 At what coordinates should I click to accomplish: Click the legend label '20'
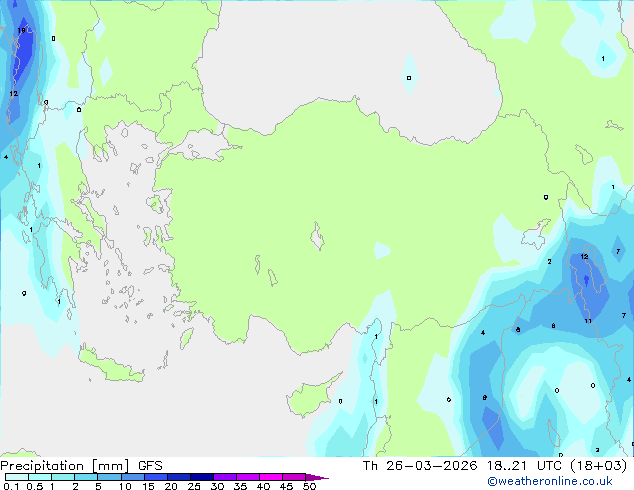coord(171,486)
